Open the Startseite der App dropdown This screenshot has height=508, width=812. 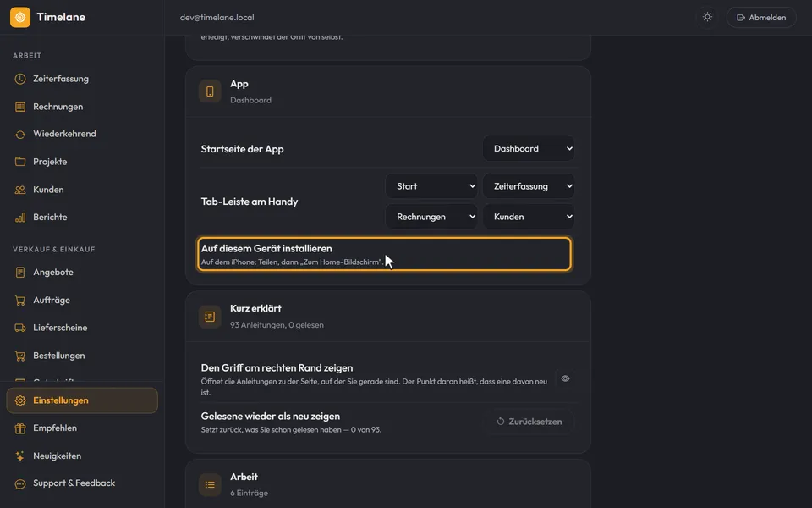(x=528, y=149)
